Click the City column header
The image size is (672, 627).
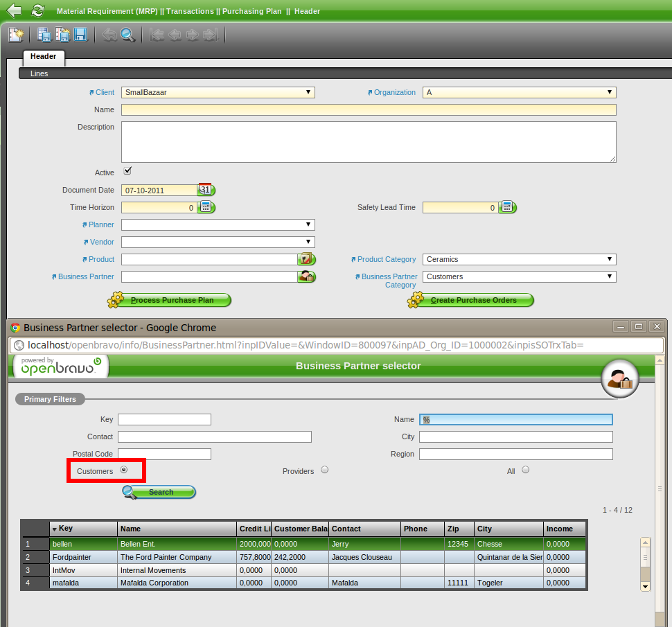(509, 529)
